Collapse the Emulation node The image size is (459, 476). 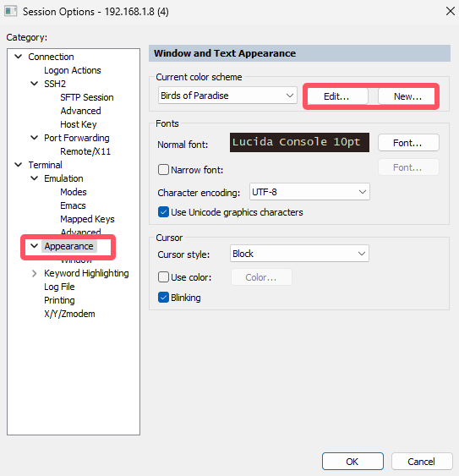[x=35, y=178]
